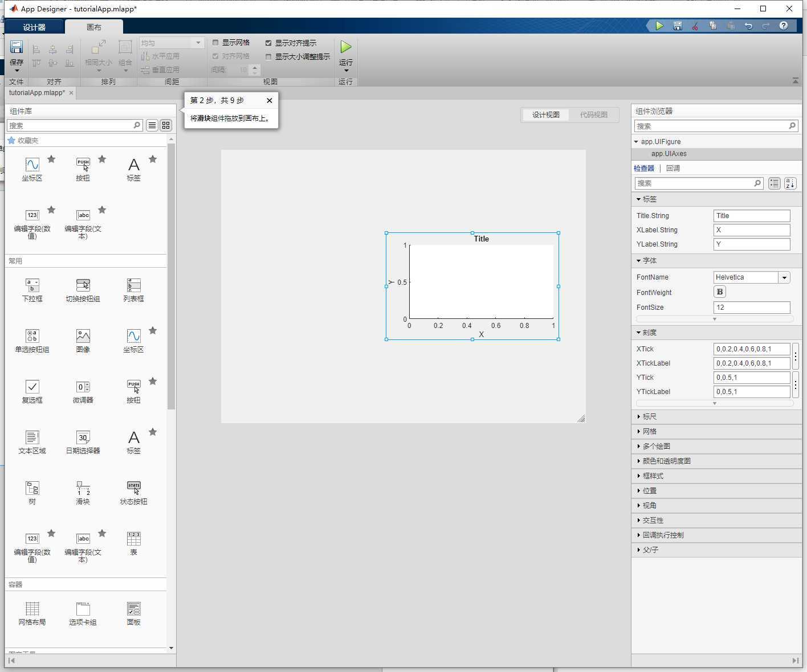Open the Callbacks (回调) tab
This screenshot has width=807, height=672.
tap(673, 169)
